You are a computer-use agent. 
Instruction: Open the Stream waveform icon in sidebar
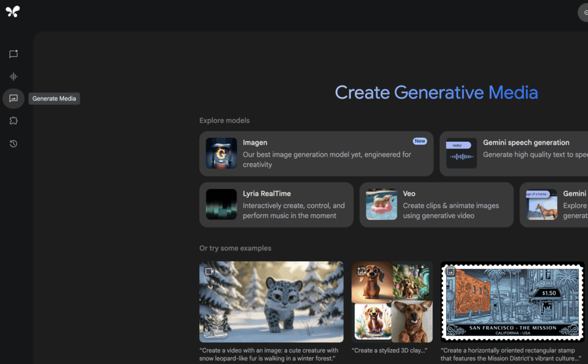pos(14,76)
